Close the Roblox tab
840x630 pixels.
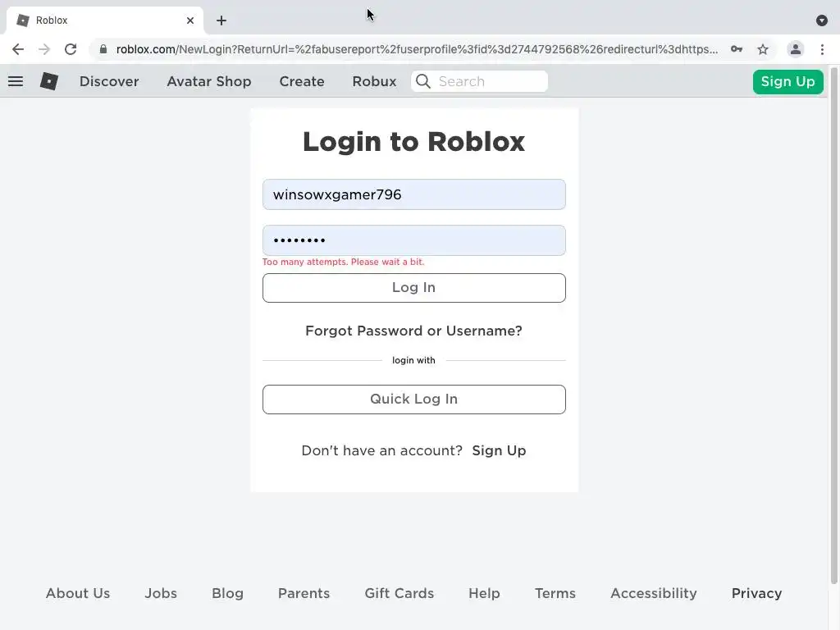tap(190, 21)
